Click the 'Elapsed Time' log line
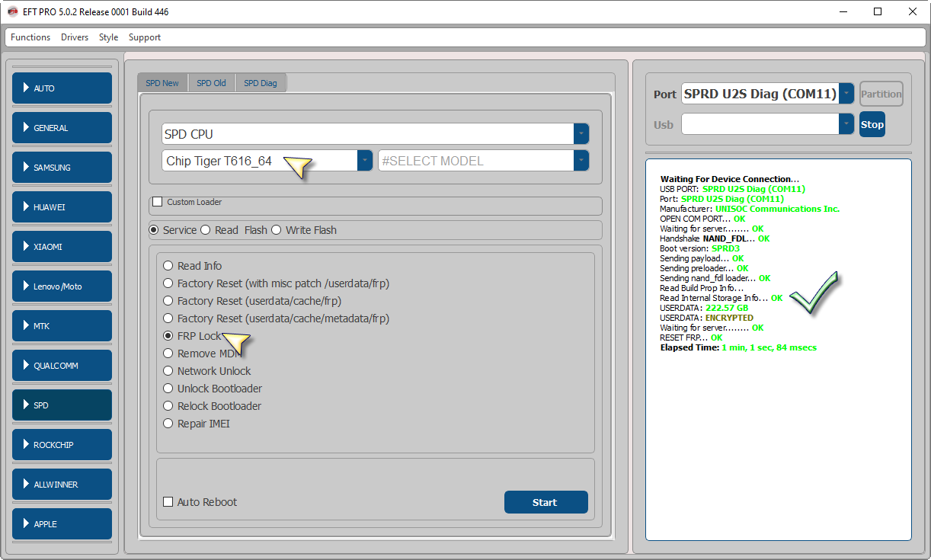931x560 pixels. click(738, 347)
